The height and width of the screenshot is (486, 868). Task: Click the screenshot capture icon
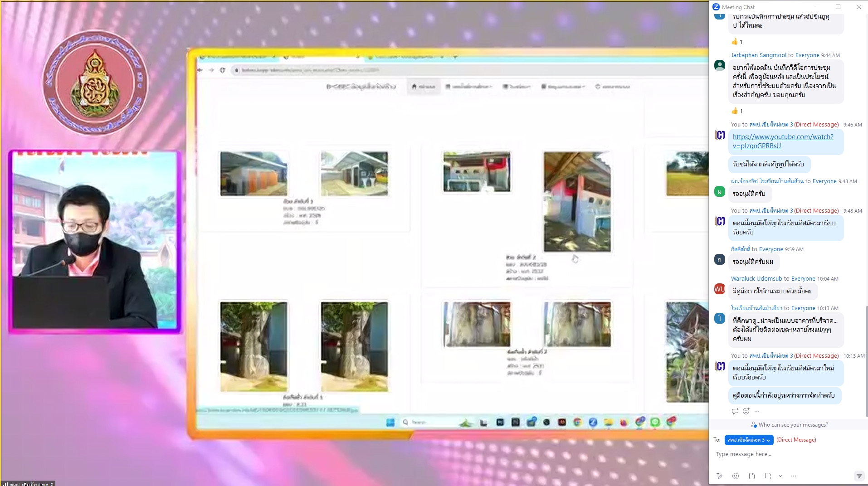pos(768,476)
